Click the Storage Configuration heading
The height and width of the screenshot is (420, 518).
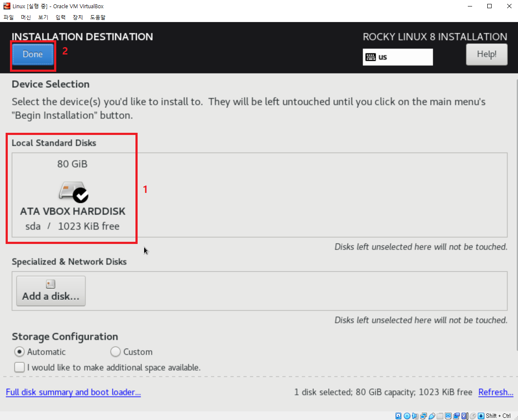coord(65,337)
